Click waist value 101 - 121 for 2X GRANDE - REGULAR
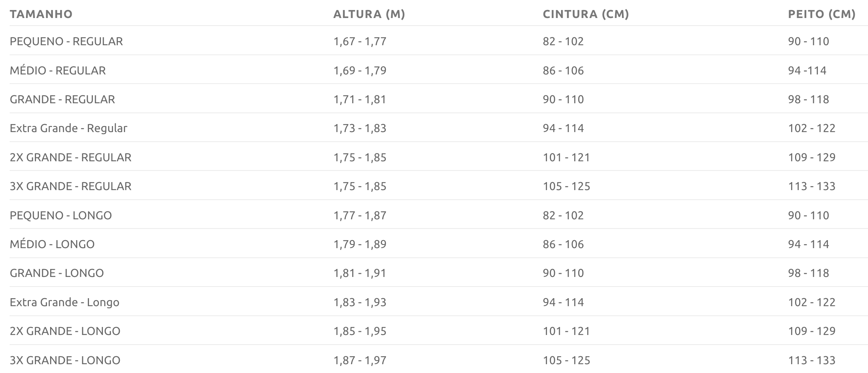This screenshot has height=373, width=868. coord(566,157)
